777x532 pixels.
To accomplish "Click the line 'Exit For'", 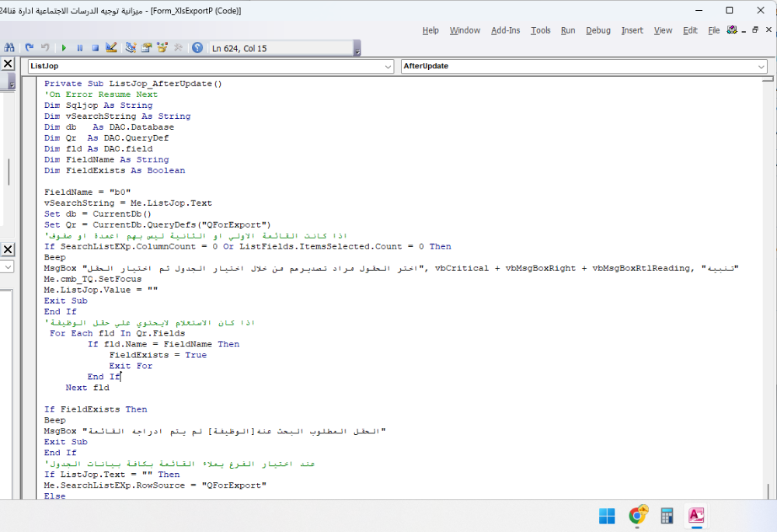I will tap(131, 366).
